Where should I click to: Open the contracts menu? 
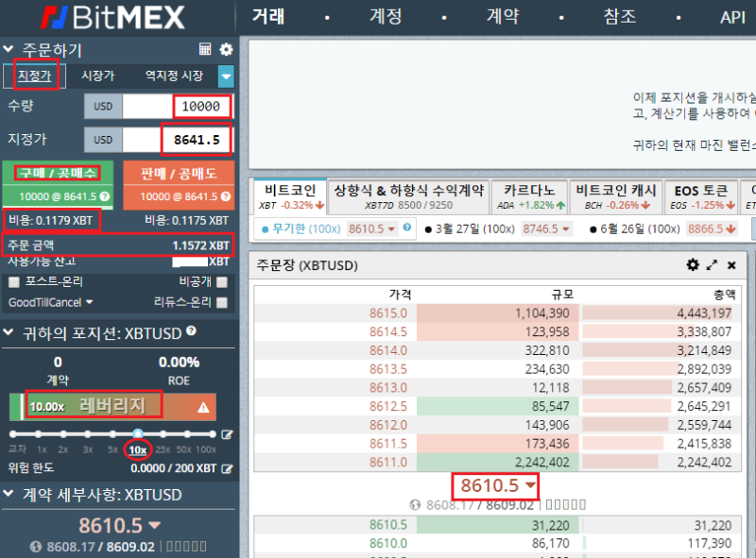(x=503, y=16)
